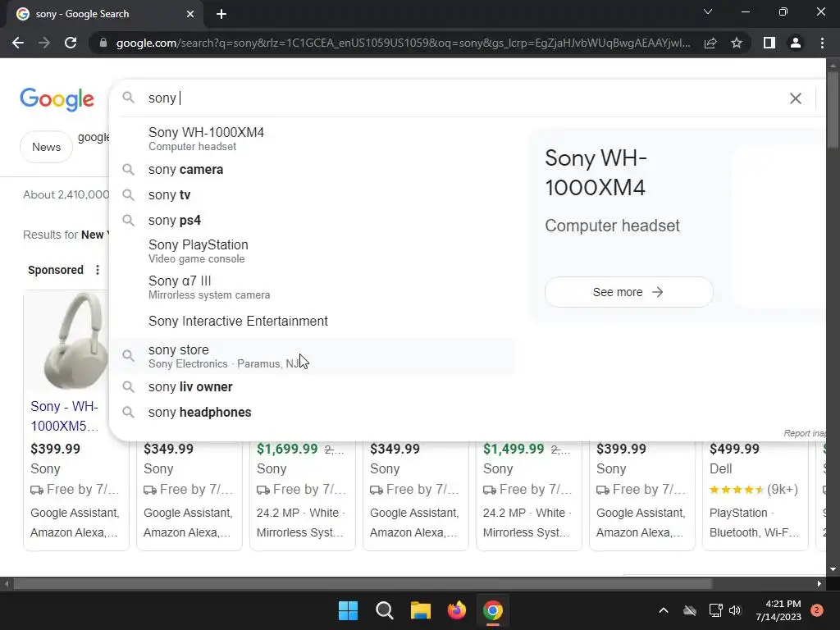Click the network display icon in tray

715,610
